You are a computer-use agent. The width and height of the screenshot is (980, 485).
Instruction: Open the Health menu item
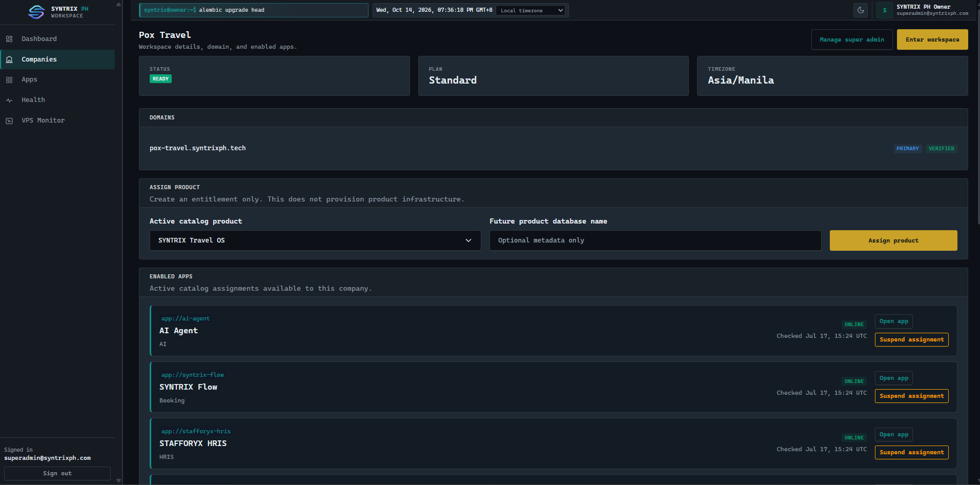[x=57, y=100]
